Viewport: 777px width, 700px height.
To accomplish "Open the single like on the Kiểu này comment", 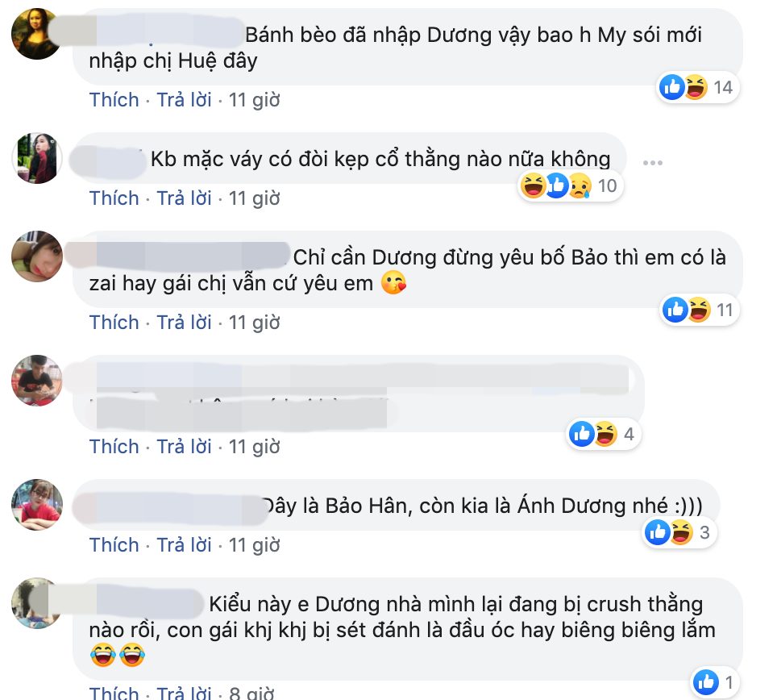I will tap(715, 682).
